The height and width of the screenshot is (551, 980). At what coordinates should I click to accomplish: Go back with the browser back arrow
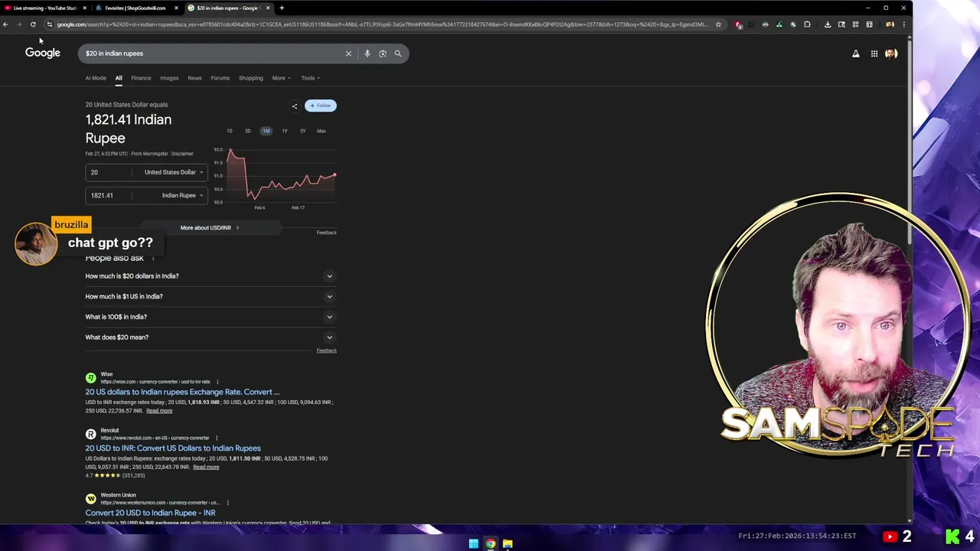pyautogui.click(x=5, y=24)
